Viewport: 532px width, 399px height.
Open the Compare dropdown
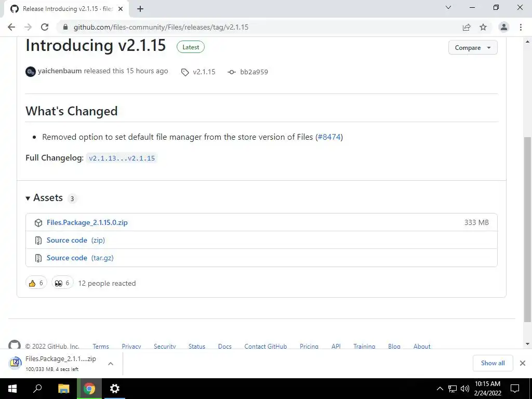point(473,47)
